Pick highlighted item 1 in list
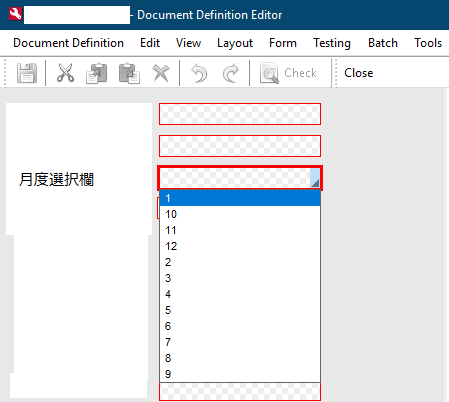This screenshot has height=402, width=449. [x=240, y=198]
